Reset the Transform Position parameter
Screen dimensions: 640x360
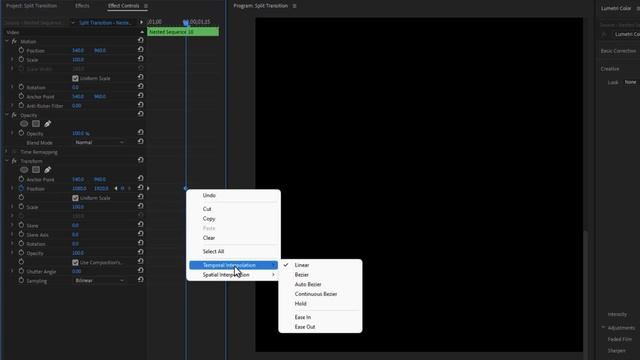140,188
